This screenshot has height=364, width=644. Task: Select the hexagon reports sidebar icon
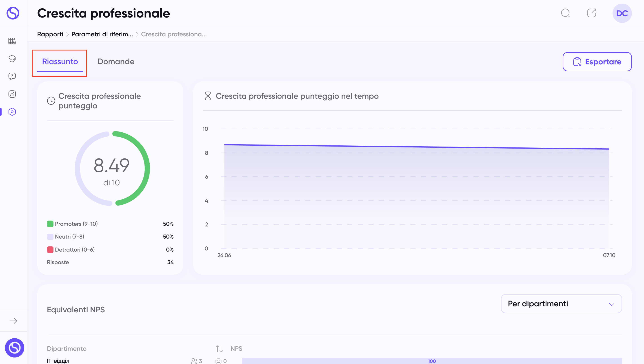click(12, 112)
